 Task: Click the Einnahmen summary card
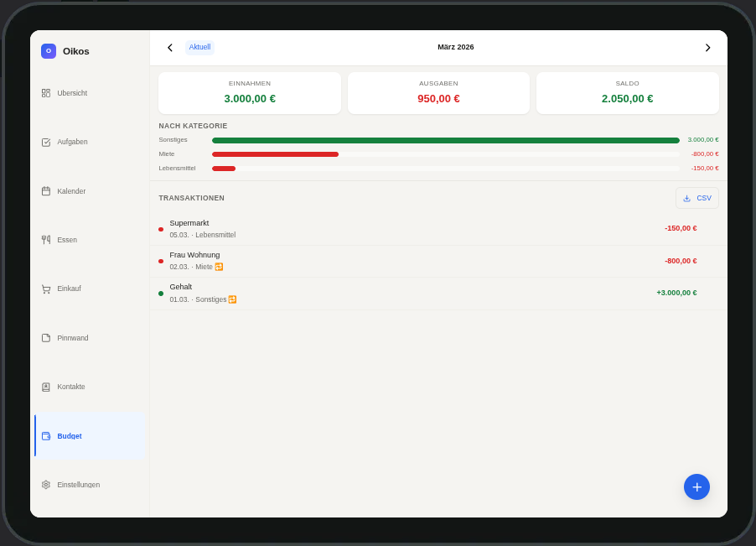[250, 93]
